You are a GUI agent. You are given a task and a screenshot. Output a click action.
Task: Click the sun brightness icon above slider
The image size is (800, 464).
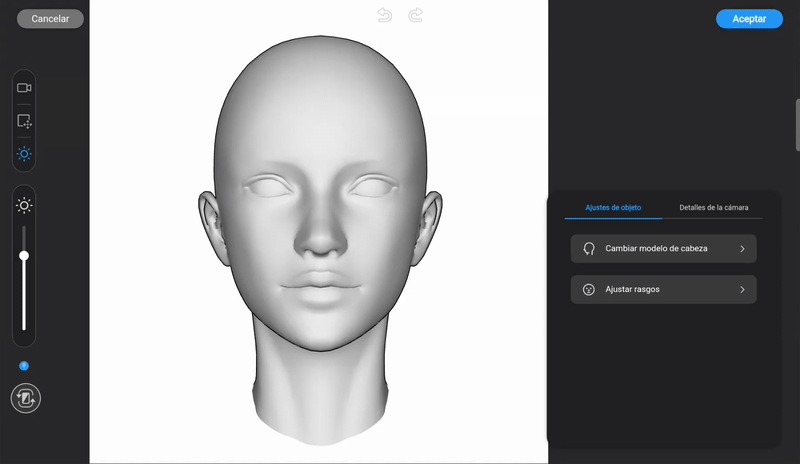tap(24, 206)
